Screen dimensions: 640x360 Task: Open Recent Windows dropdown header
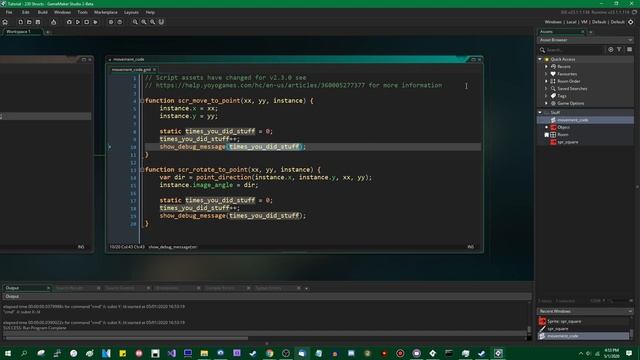(585, 311)
